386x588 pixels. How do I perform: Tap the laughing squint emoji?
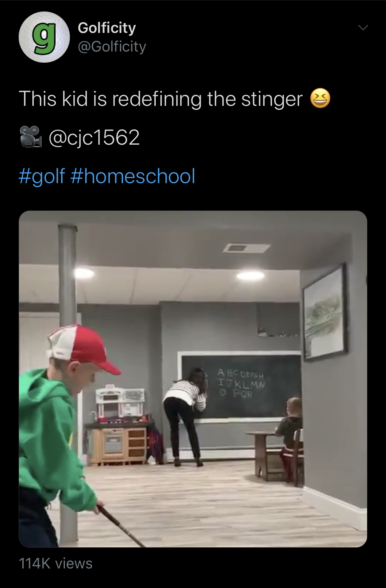[320, 98]
